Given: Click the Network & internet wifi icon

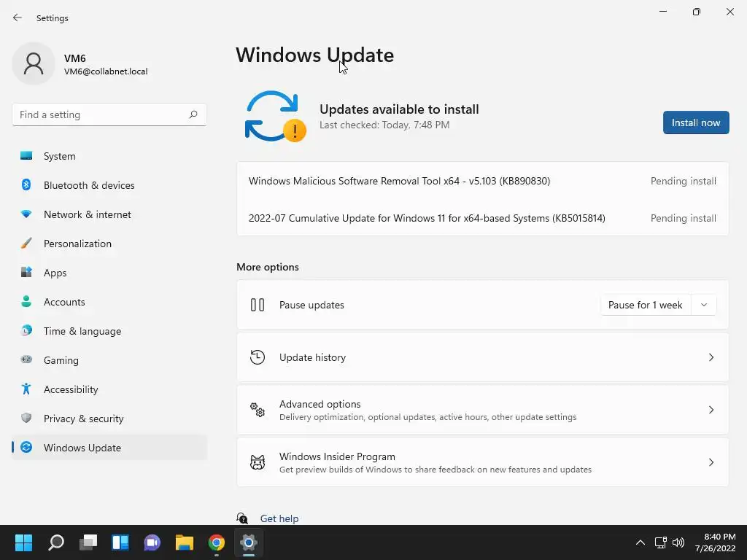Looking at the screenshot, I should [x=26, y=214].
